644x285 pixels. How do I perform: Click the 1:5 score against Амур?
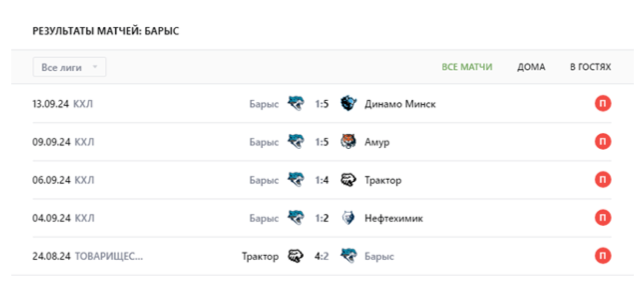[322, 142]
